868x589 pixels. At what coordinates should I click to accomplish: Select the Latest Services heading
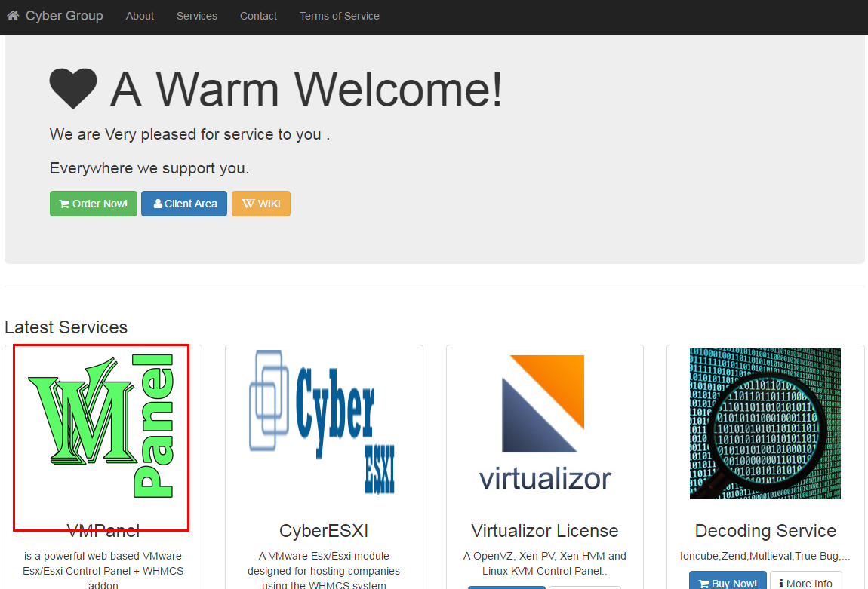tap(66, 327)
